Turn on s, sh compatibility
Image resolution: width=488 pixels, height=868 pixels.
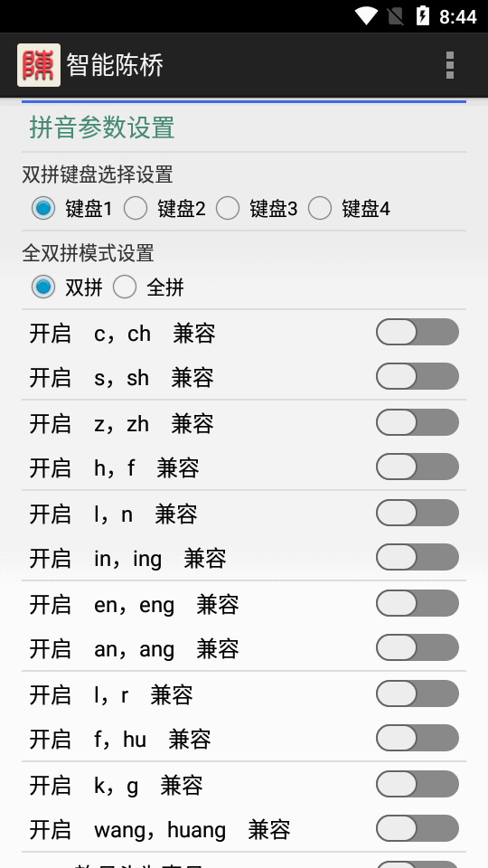click(418, 377)
